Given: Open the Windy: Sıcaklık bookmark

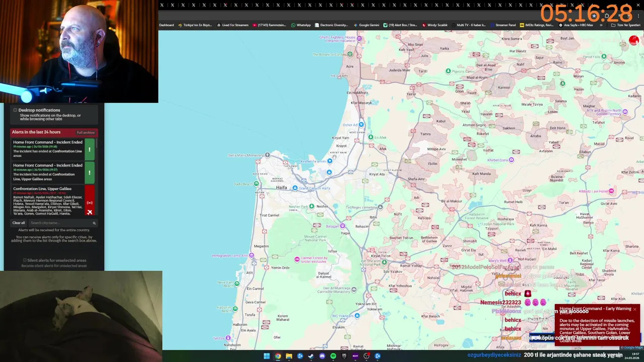Looking at the screenshot, I should pos(435,25).
